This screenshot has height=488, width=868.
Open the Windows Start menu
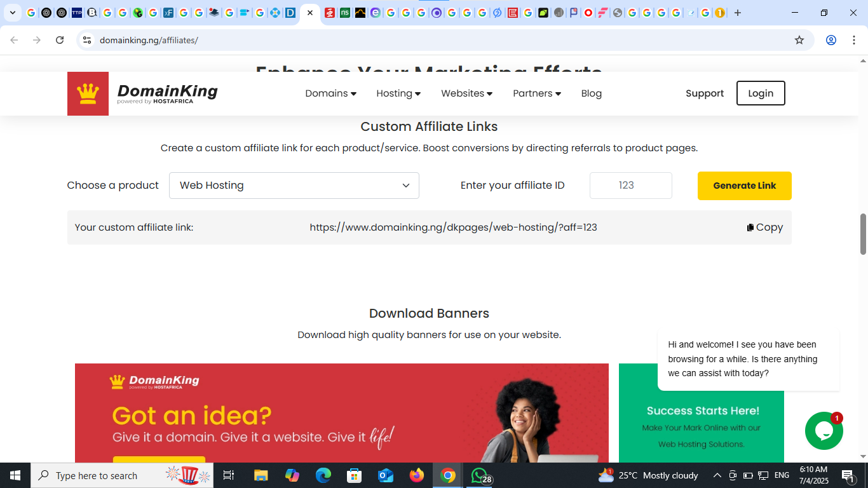tap(15, 475)
